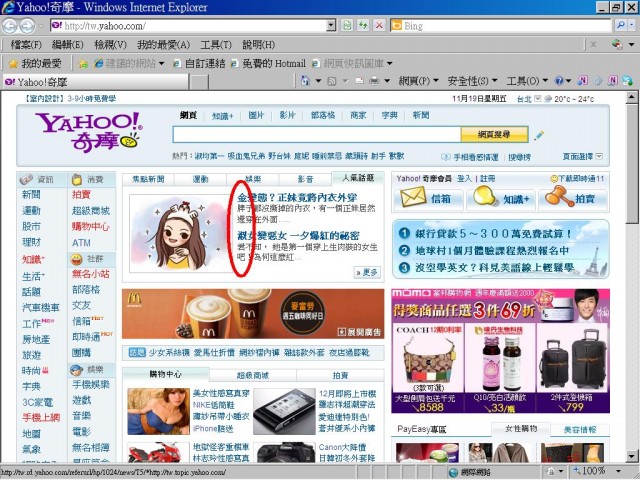Open the 檢視(V) menu
Screen dimensions: 640x480
pyautogui.click(x=110, y=44)
